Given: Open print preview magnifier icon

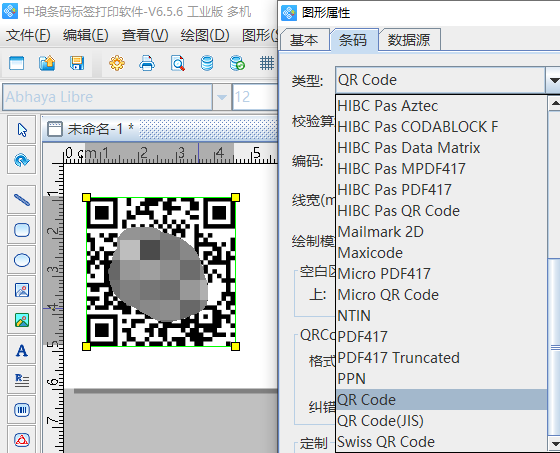Looking at the screenshot, I should pyautogui.click(x=178, y=64).
